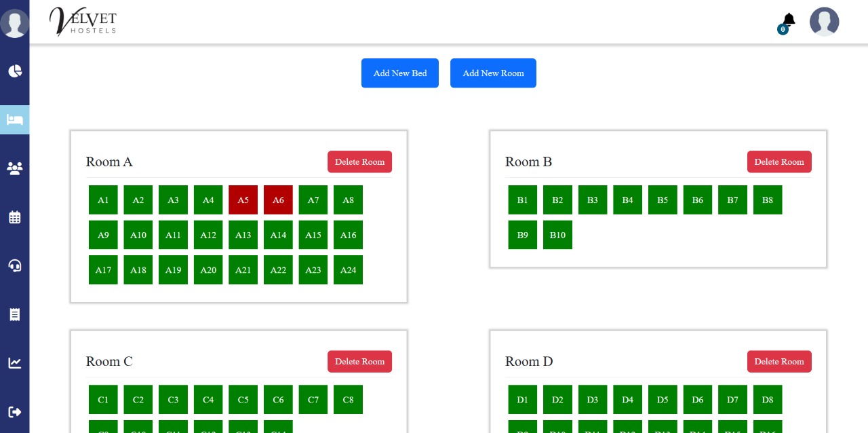Click the Add New Room button

[493, 73]
